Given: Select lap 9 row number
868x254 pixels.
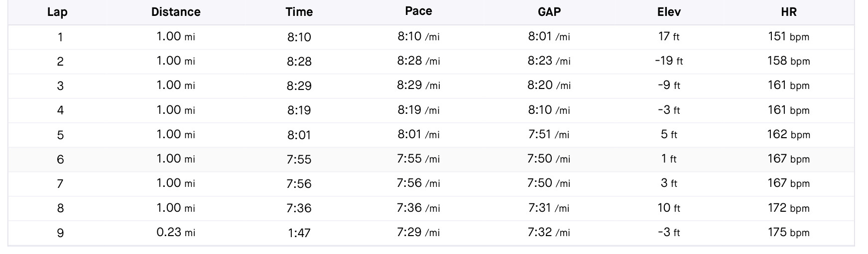Looking at the screenshot, I should [60, 233].
